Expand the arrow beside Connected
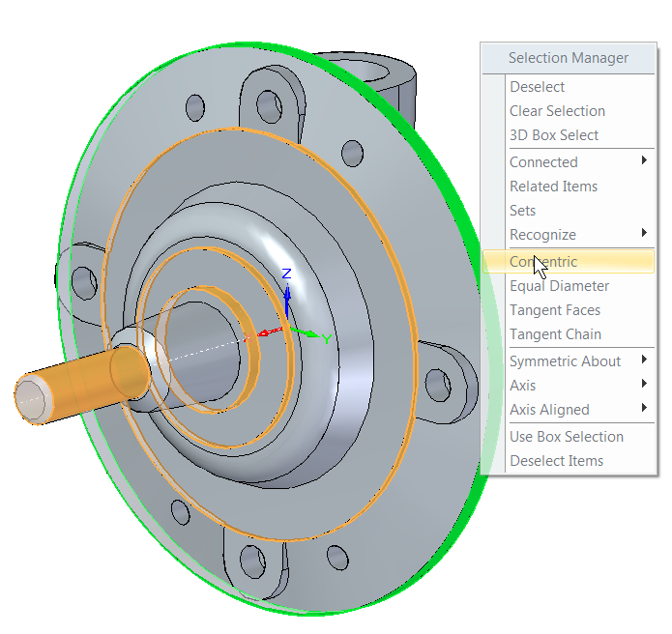Screen dimensions: 672x634 point(644,160)
